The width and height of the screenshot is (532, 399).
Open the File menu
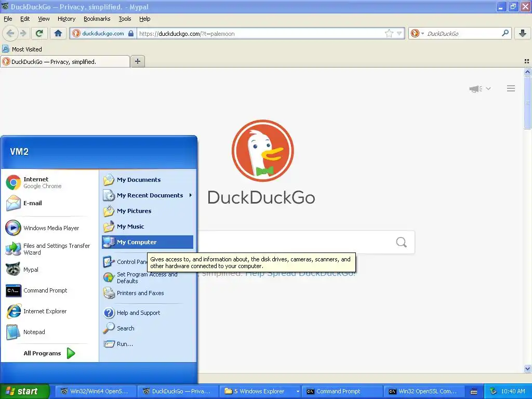tap(8, 19)
